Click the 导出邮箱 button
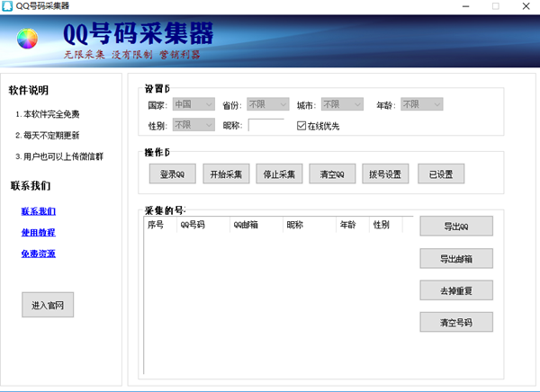Viewport: 540px width, 392px height. pos(456,258)
